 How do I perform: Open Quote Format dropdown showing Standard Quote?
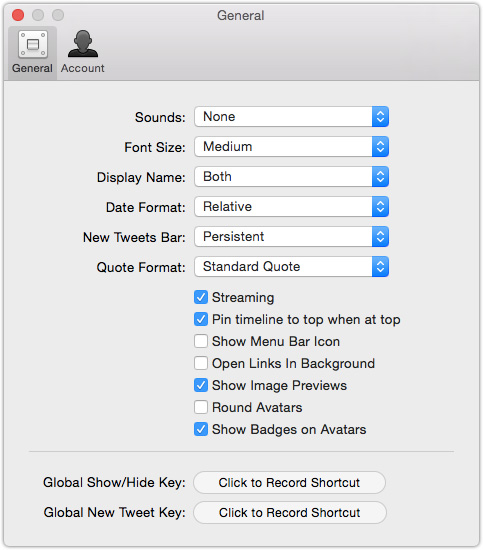click(291, 267)
